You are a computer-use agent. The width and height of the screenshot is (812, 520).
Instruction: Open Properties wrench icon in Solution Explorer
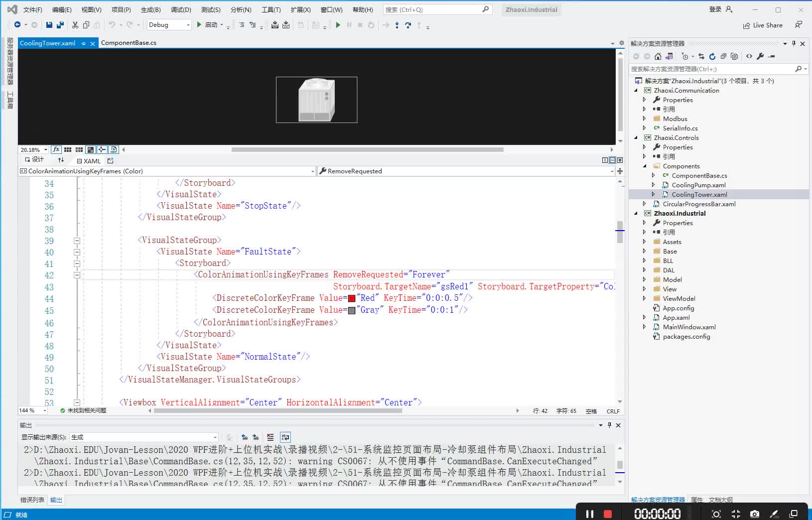point(760,56)
